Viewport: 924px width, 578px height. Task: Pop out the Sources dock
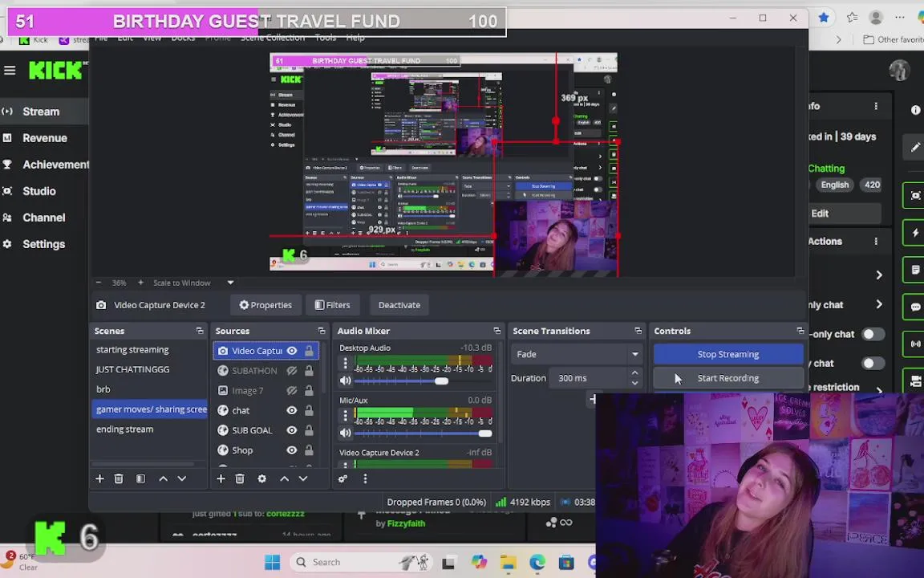(321, 331)
